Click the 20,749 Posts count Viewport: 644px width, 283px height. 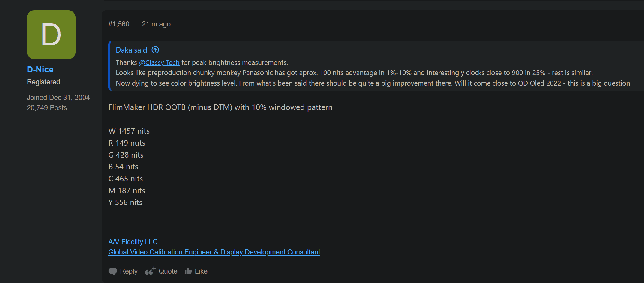coord(47,108)
